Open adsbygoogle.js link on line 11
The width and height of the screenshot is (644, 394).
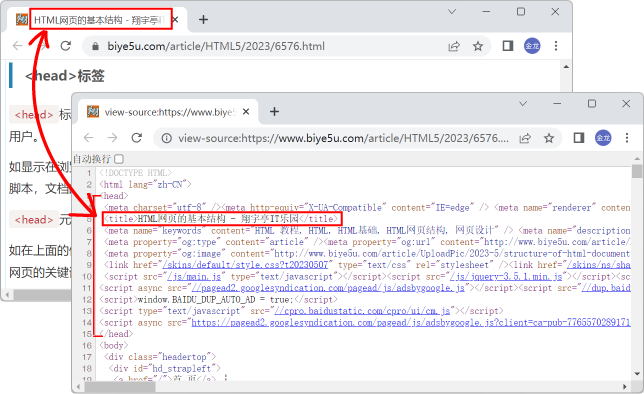pyautogui.click(x=328, y=288)
